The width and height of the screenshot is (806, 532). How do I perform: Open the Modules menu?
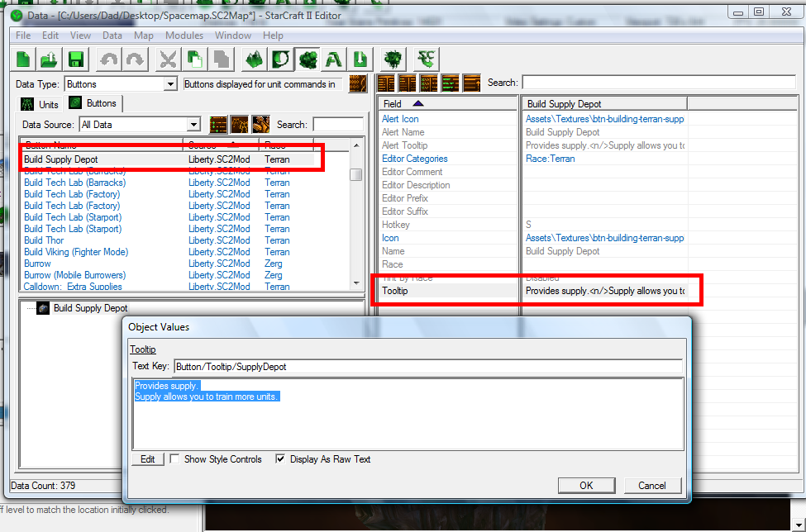pos(184,36)
